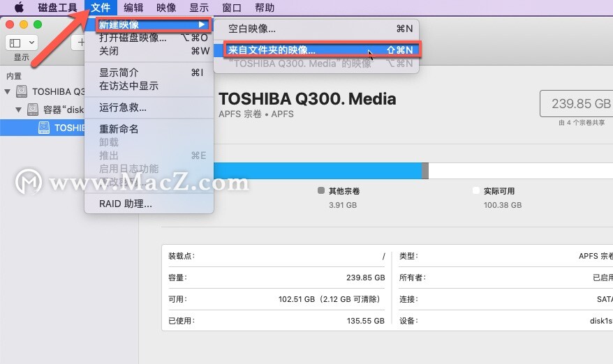This screenshot has height=364, width=613.
Task: Click the 已使用 value 135.55 GB
Action: pos(366,321)
